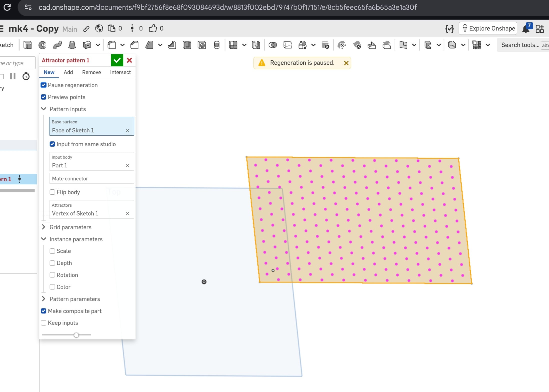Select the Sweep tool

pyautogui.click(x=57, y=45)
